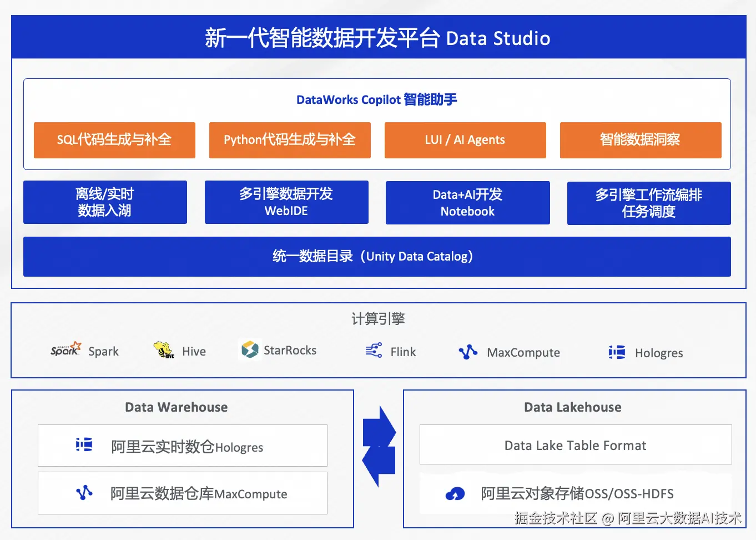
Task: Click the Data Lake Table Format box
Action: point(576,444)
